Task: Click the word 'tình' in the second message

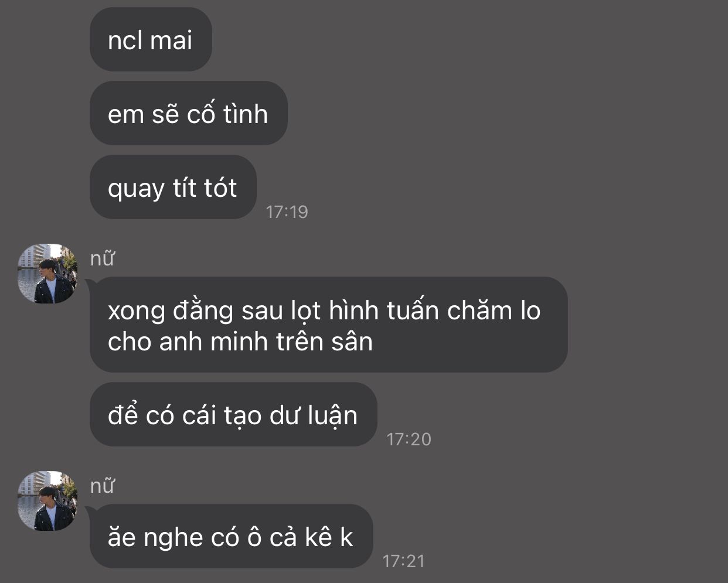Action: point(245,114)
